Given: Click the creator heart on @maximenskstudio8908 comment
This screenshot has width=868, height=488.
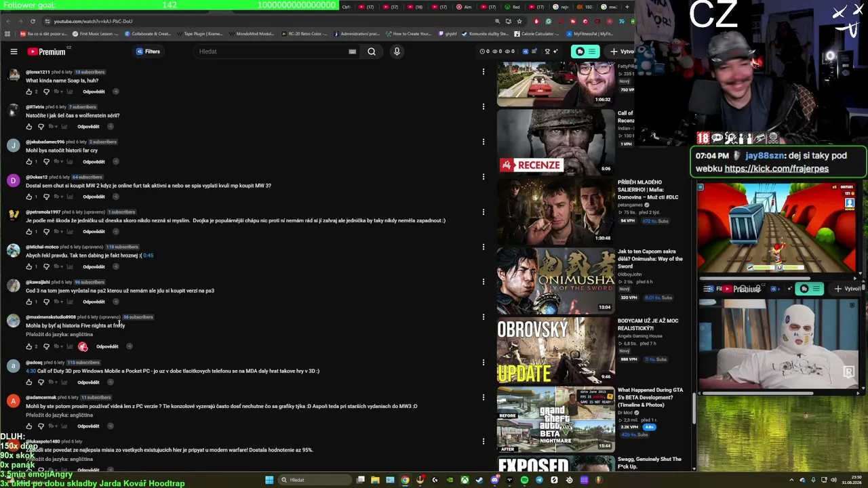Looking at the screenshot, I should [x=83, y=346].
